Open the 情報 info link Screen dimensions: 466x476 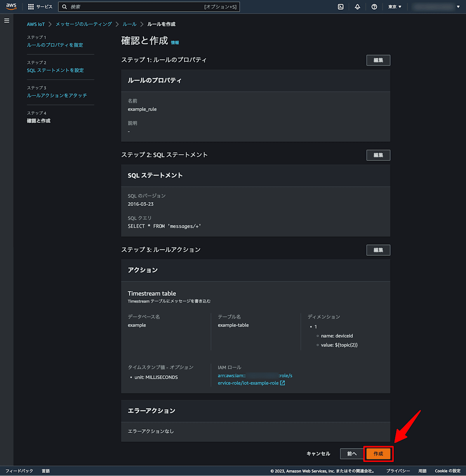[175, 43]
